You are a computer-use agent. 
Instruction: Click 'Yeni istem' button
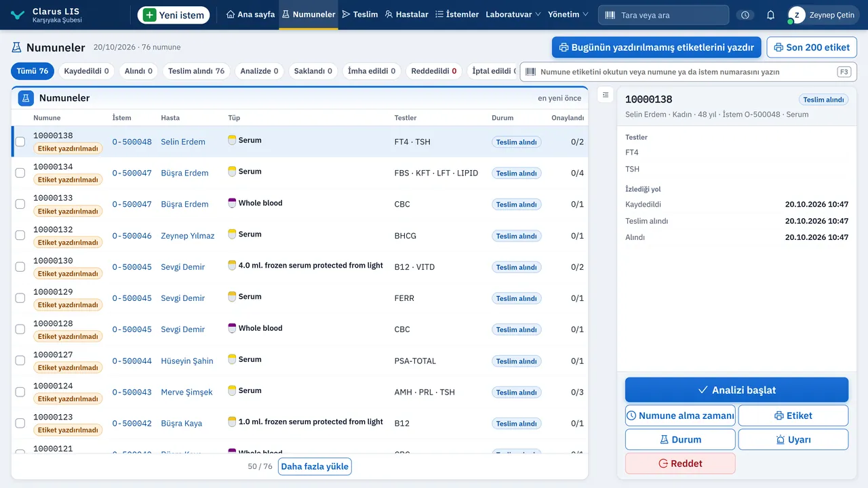[174, 15]
